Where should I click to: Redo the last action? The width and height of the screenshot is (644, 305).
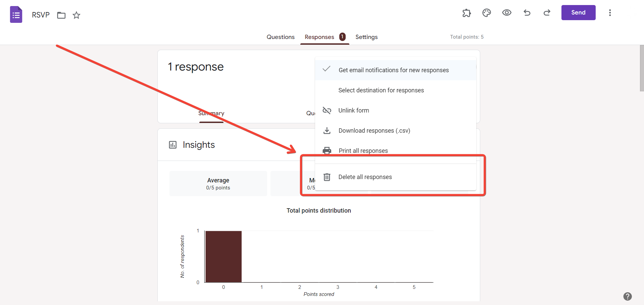pyautogui.click(x=547, y=13)
